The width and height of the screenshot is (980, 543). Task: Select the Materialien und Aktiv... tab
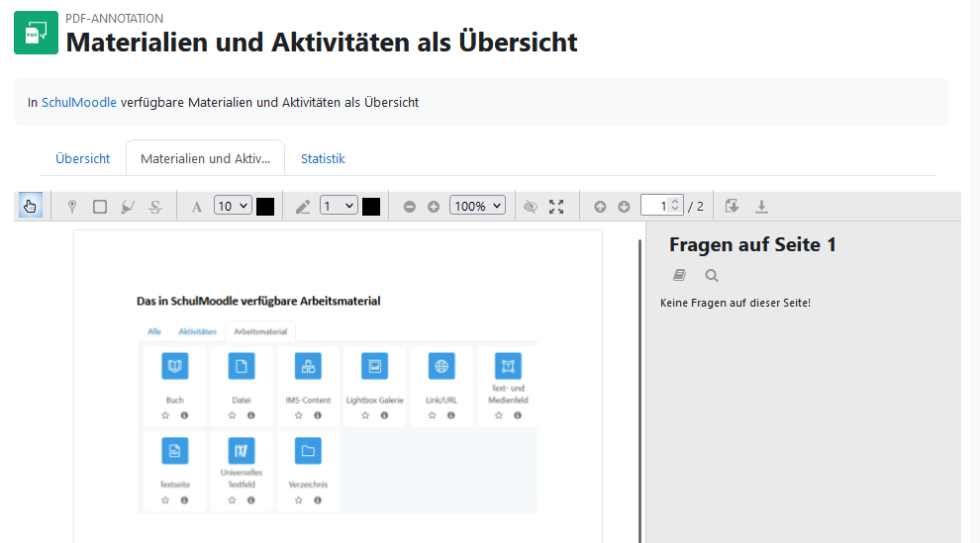pyautogui.click(x=205, y=158)
